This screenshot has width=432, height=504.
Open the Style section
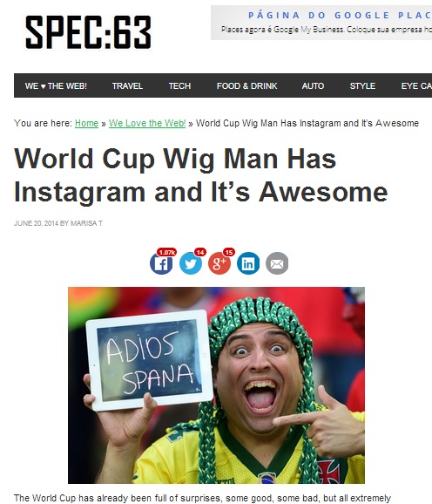(x=362, y=85)
